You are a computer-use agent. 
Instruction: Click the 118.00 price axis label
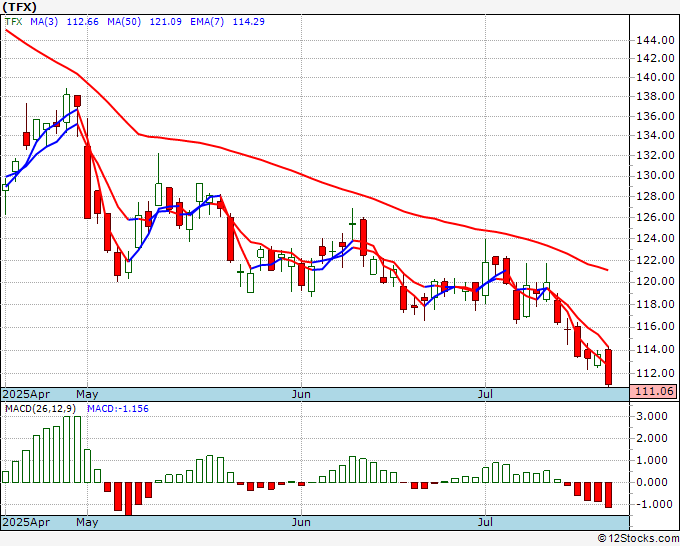coord(655,304)
